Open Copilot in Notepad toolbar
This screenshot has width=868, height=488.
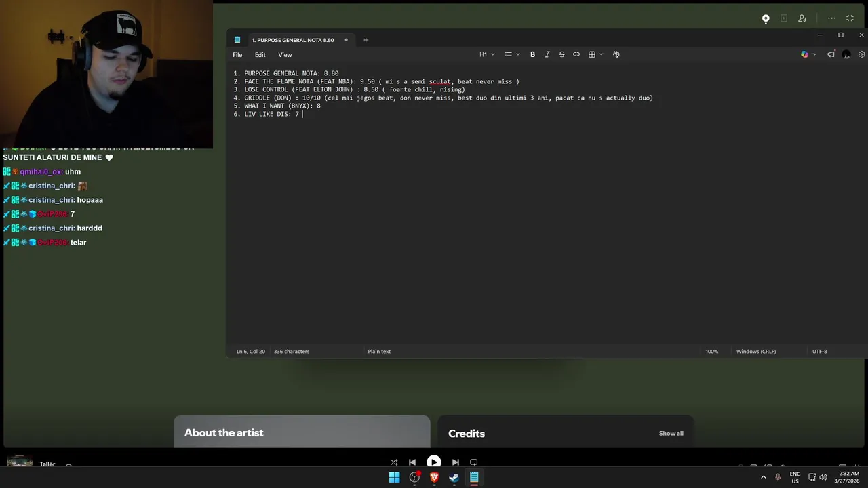804,54
